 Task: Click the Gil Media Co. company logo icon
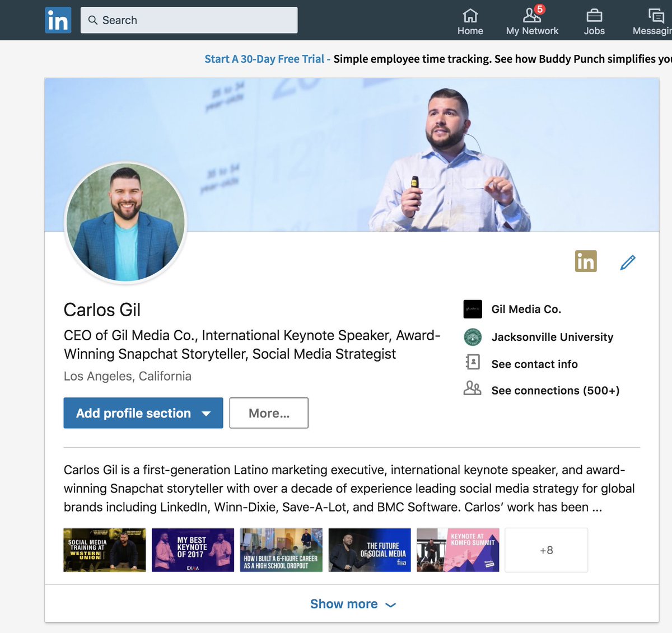473,309
